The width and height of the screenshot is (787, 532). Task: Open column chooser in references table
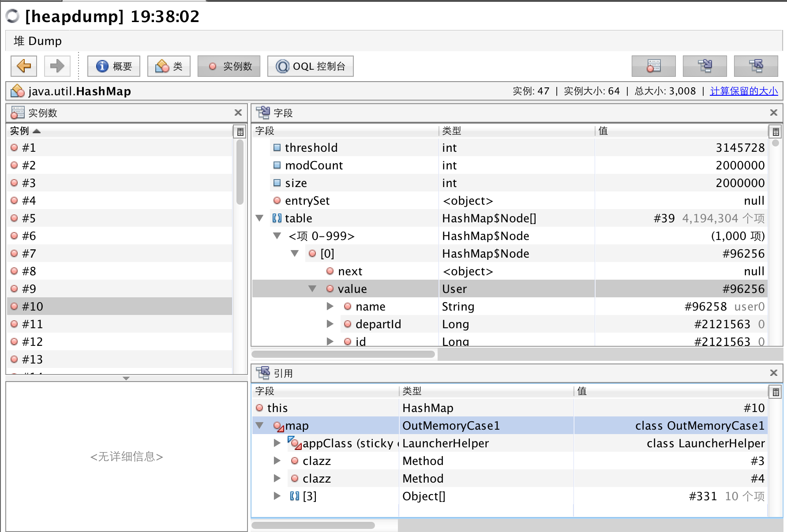[x=776, y=392]
